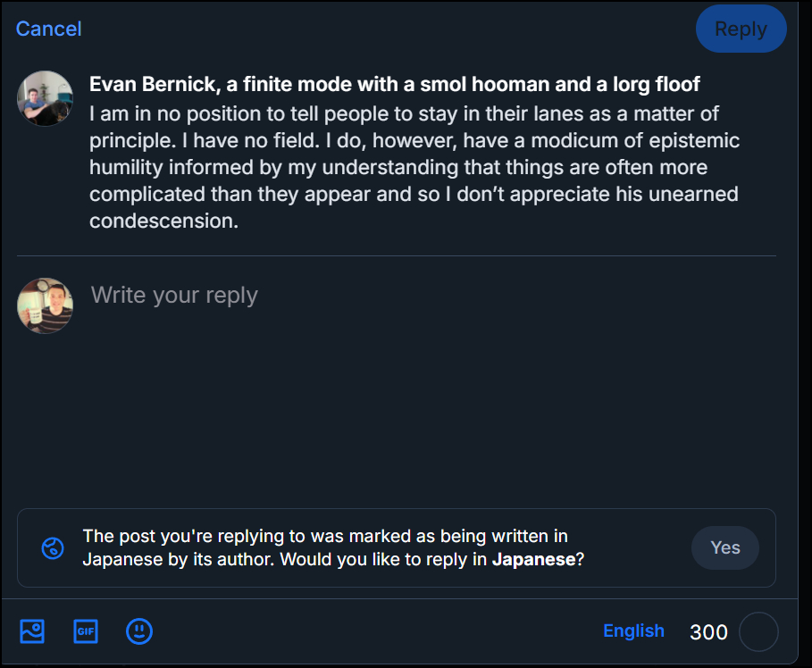
Task: Click the circular character progress indicator
Action: [x=758, y=632]
